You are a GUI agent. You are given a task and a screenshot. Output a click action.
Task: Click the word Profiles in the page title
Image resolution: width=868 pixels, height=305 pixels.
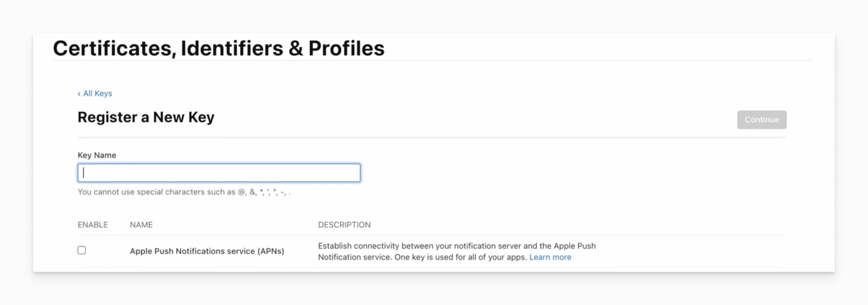click(346, 48)
